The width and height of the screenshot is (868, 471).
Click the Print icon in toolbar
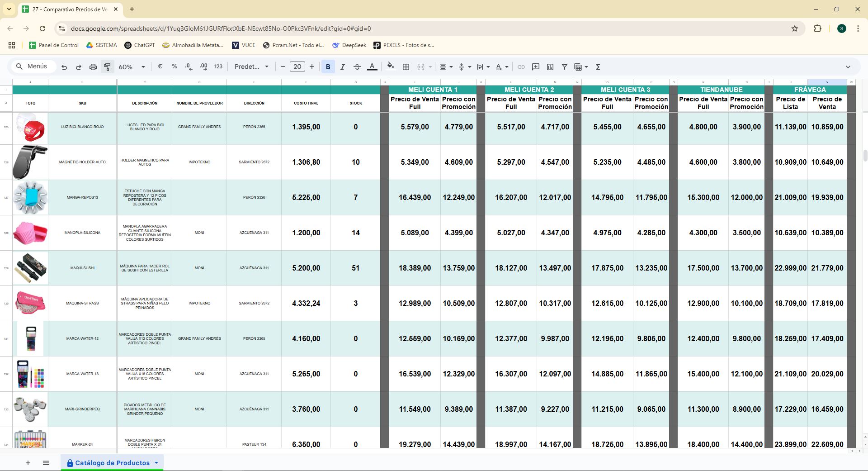click(93, 67)
